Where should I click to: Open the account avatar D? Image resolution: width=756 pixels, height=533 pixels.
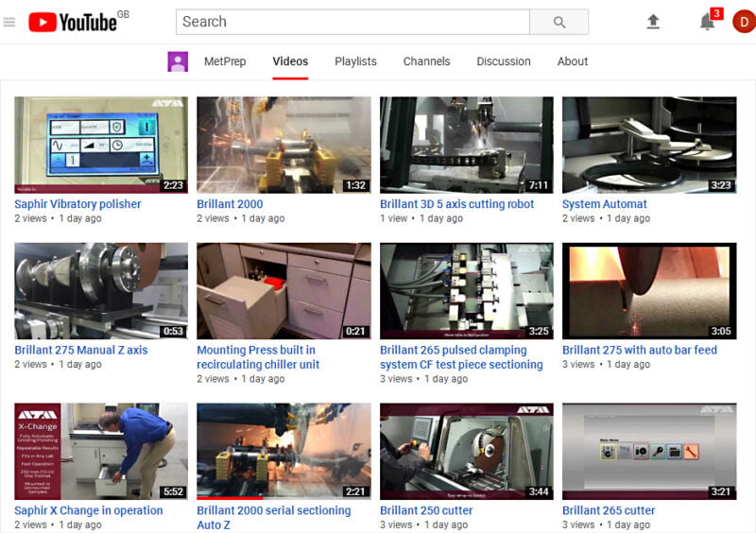pyautogui.click(x=744, y=22)
